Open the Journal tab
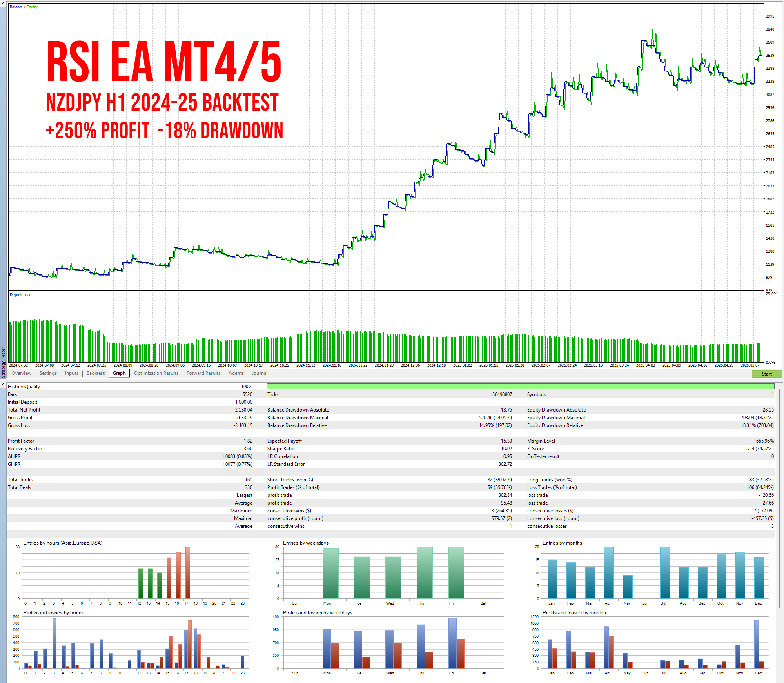Screen dimensions: 784x683 tap(259, 373)
